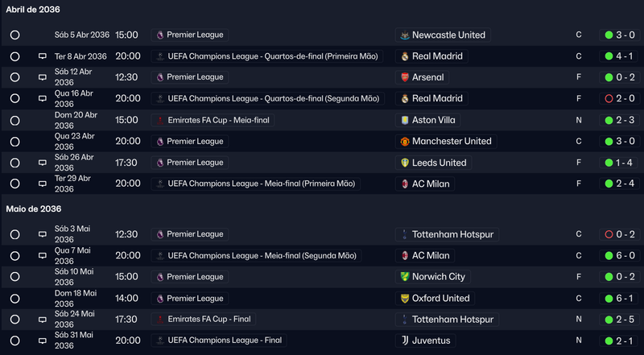
Task: Select radio circle for Sáb 5 Abr 2036 match
Action: point(14,35)
